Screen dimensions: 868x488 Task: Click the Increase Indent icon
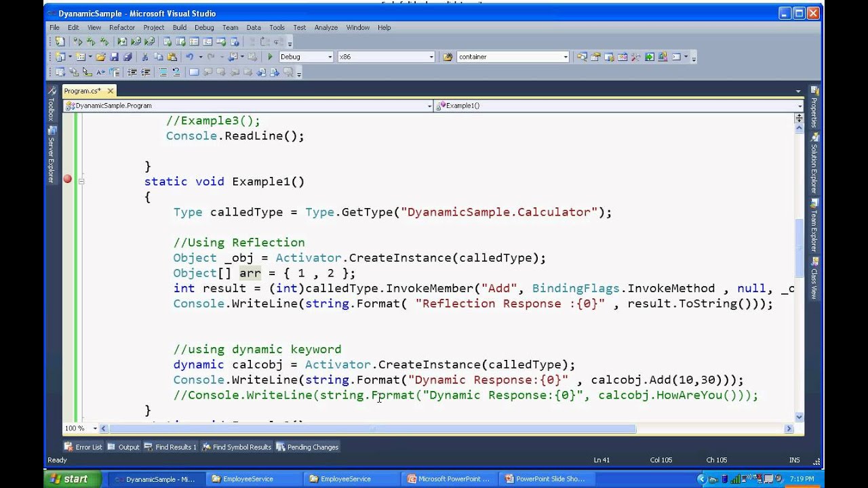tap(146, 72)
